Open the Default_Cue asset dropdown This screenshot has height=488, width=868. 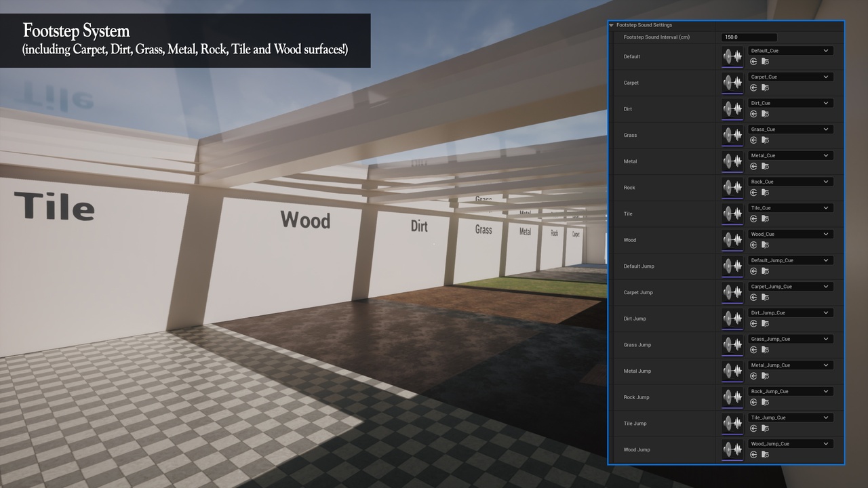[x=790, y=51]
